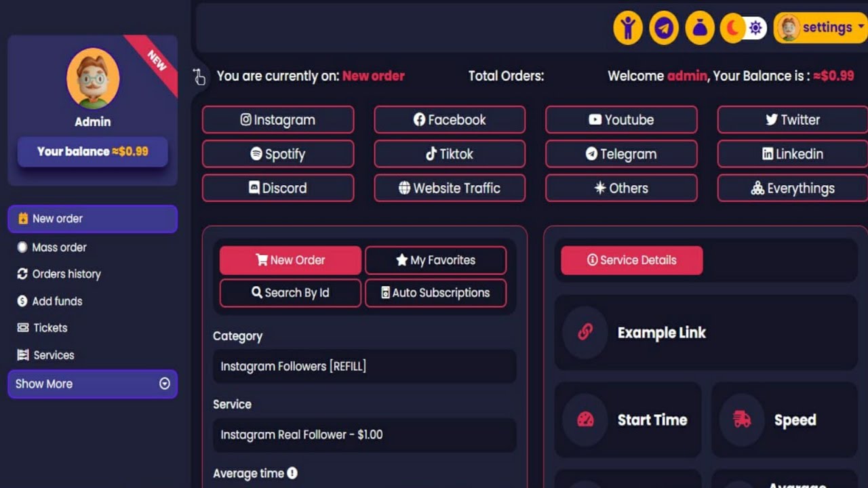This screenshot has height=488, width=868.
Task: Open the Service dropdown for Instagram Real Follower
Action: 364,434
